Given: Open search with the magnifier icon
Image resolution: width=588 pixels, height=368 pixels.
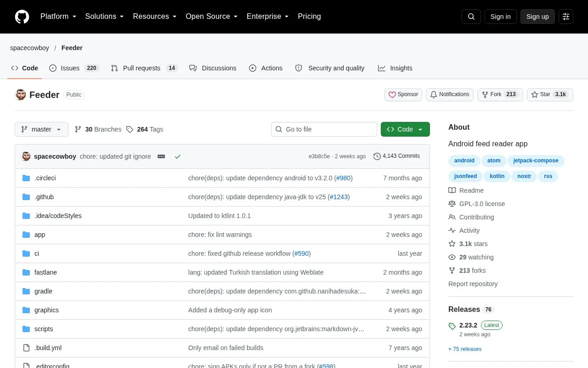Looking at the screenshot, I should coord(471,17).
